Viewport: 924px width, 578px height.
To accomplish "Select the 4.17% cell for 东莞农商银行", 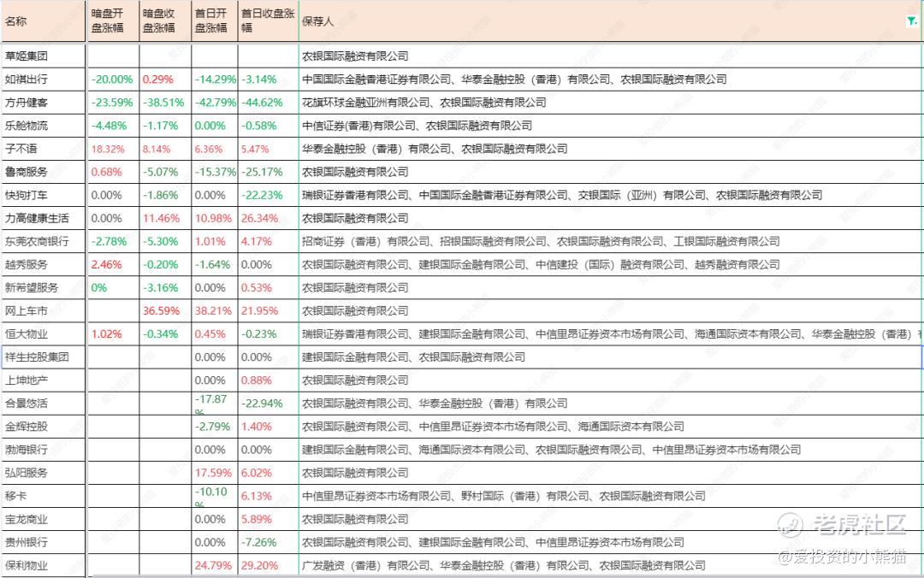I will 268,242.
